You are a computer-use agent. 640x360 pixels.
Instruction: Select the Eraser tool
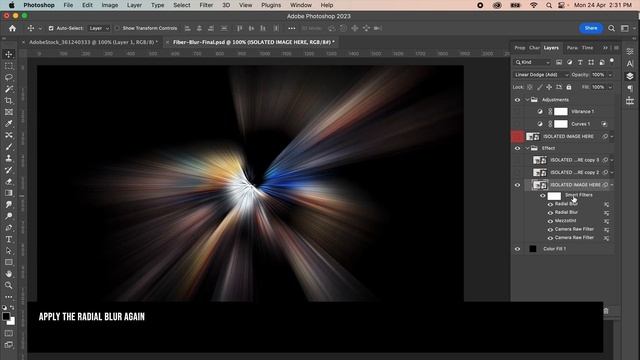(9, 181)
